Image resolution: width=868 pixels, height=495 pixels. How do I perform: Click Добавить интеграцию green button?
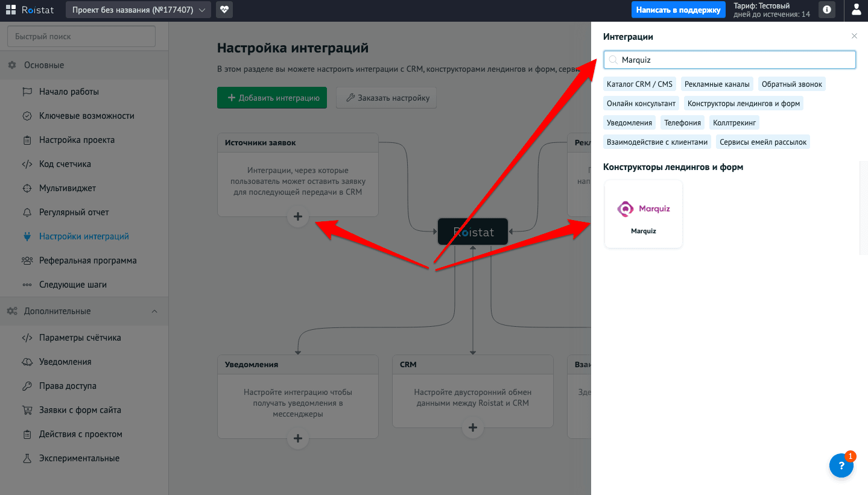coord(272,98)
